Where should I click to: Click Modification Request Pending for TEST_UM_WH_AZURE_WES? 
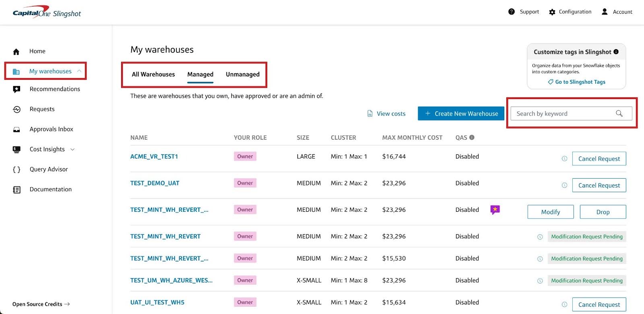click(587, 281)
